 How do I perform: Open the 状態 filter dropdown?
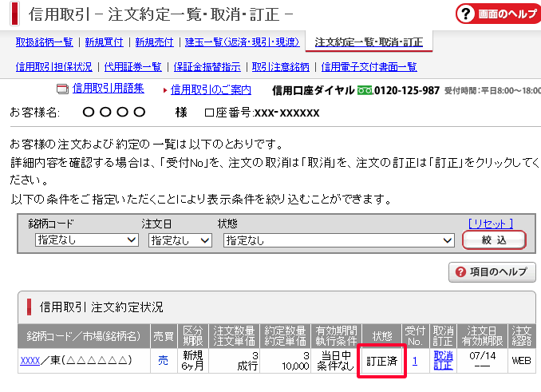(339, 240)
